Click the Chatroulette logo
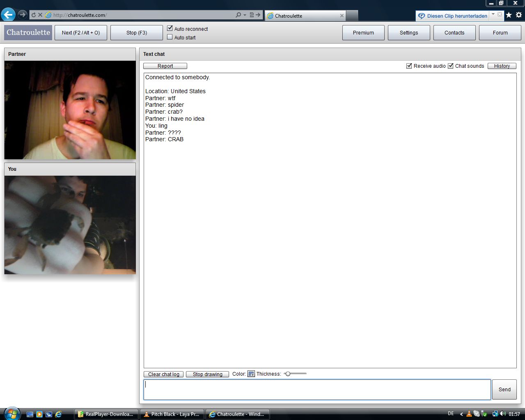525x420 pixels. 28,32
